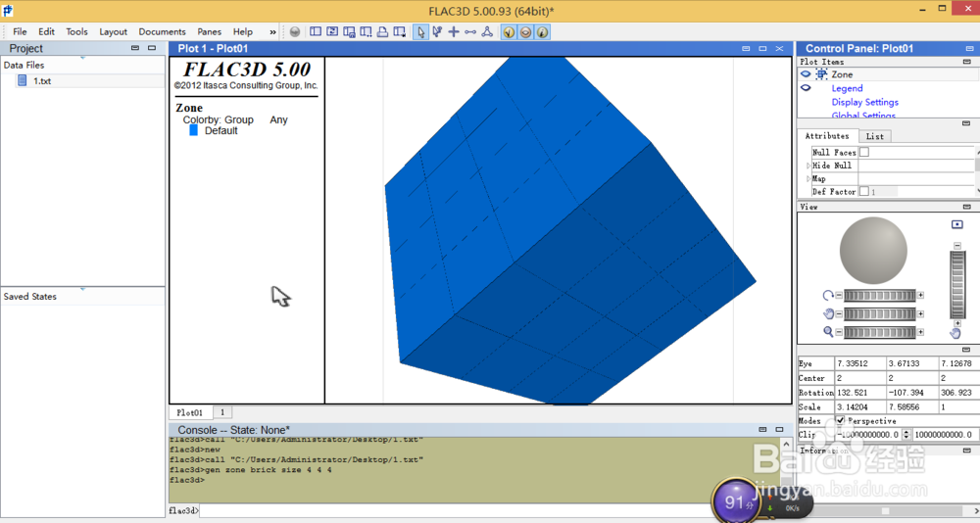The height and width of the screenshot is (523, 980).
Task: Open the Layout menu
Action: click(x=113, y=32)
